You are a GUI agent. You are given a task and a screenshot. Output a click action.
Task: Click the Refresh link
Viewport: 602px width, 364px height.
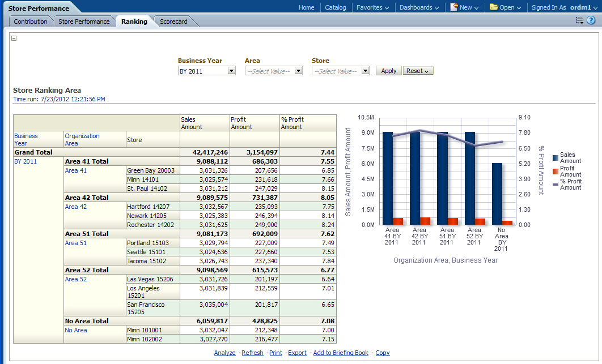[252, 353]
